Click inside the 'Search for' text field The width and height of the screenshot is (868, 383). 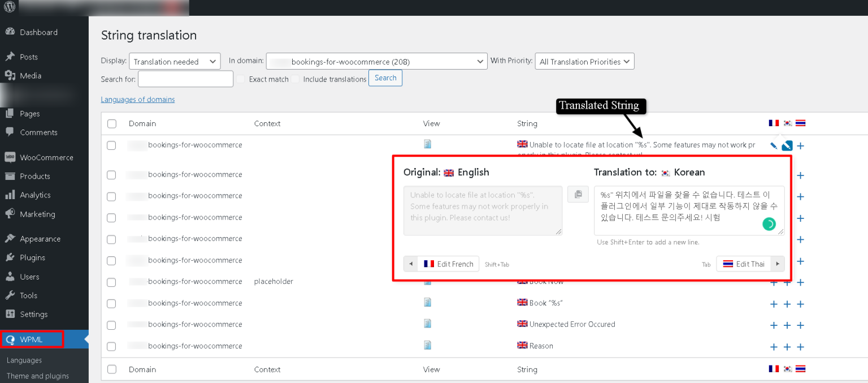point(185,79)
